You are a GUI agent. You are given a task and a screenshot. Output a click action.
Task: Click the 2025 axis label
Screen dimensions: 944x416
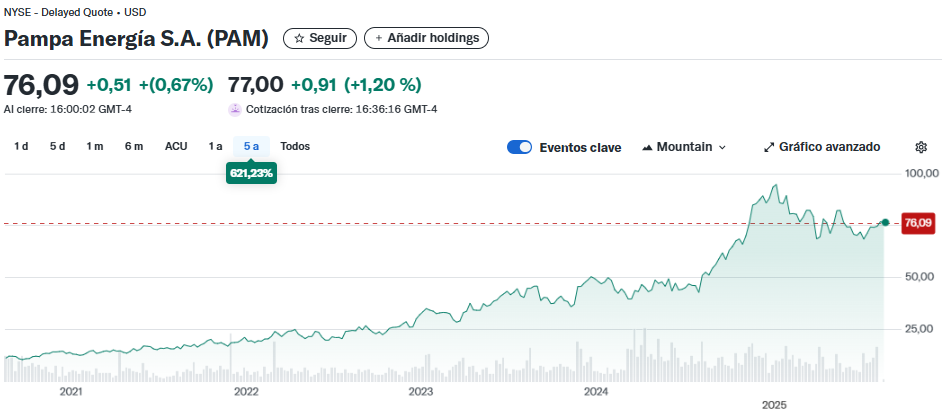pos(775,404)
